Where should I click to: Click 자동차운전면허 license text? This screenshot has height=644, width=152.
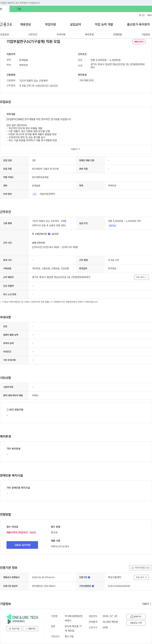tap(47, 194)
